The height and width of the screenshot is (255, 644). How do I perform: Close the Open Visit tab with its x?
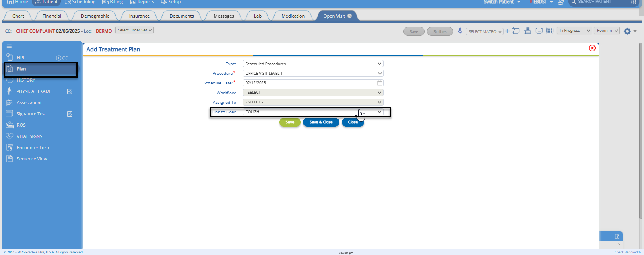(x=349, y=16)
